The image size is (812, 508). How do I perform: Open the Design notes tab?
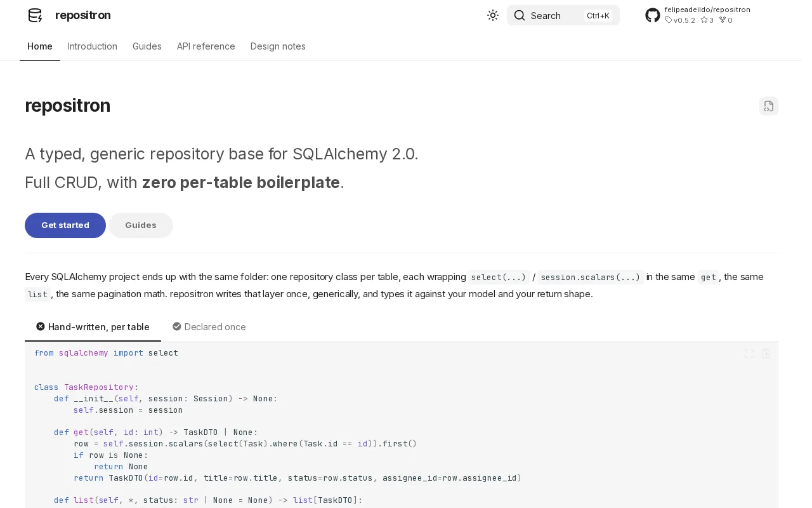(x=278, y=46)
